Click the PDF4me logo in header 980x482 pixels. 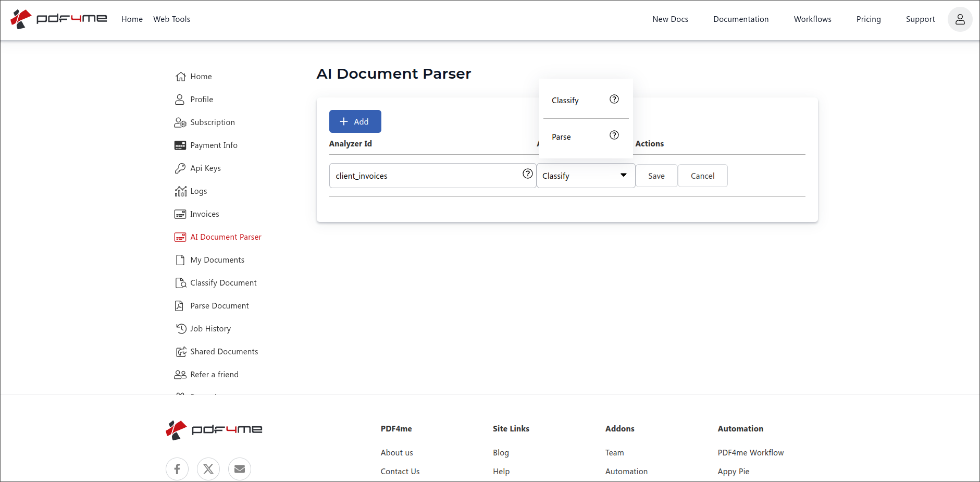(x=59, y=19)
